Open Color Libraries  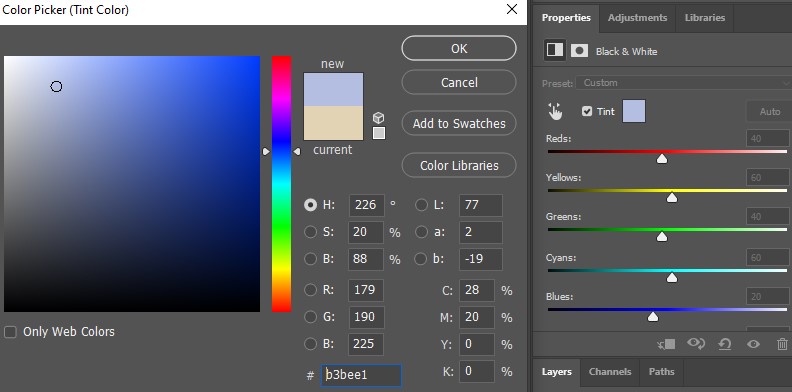coord(459,165)
